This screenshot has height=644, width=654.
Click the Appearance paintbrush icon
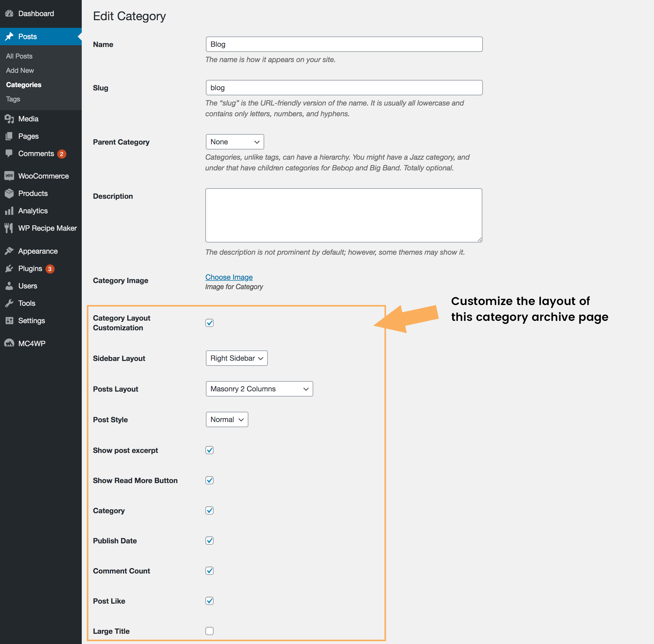9,251
